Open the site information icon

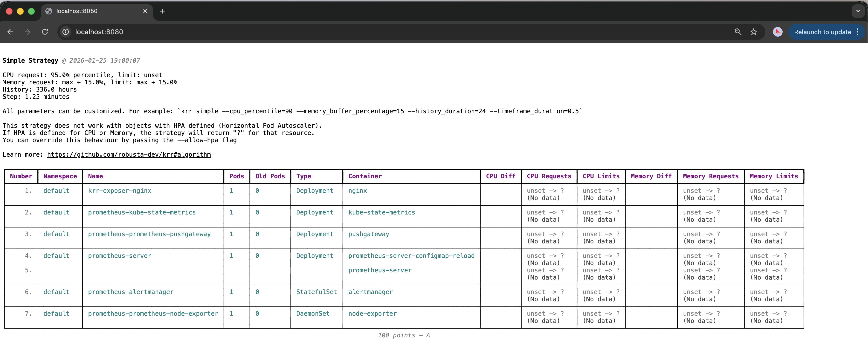click(66, 32)
